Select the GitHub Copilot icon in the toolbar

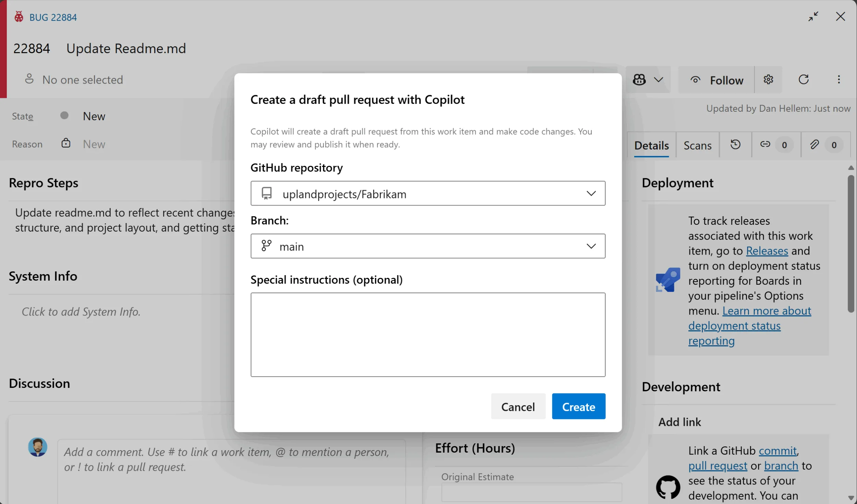(640, 79)
